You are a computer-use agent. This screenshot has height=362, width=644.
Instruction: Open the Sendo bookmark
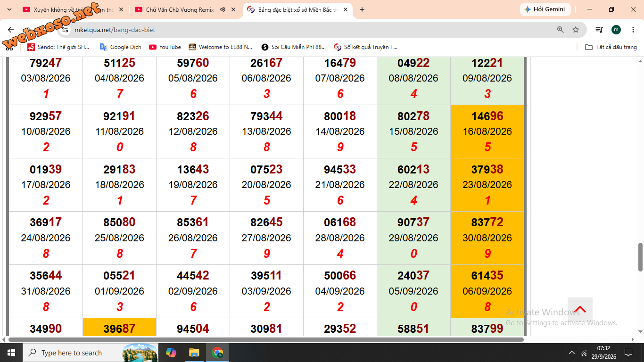pyautogui.click(x=58, y=47)
